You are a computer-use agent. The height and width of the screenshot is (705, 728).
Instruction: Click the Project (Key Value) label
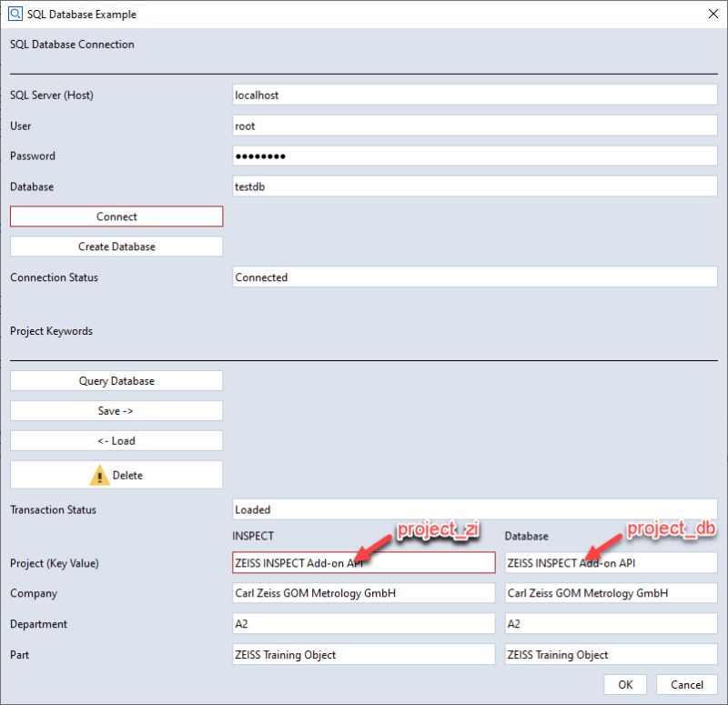pyautogui.click(x=55, y=563)
